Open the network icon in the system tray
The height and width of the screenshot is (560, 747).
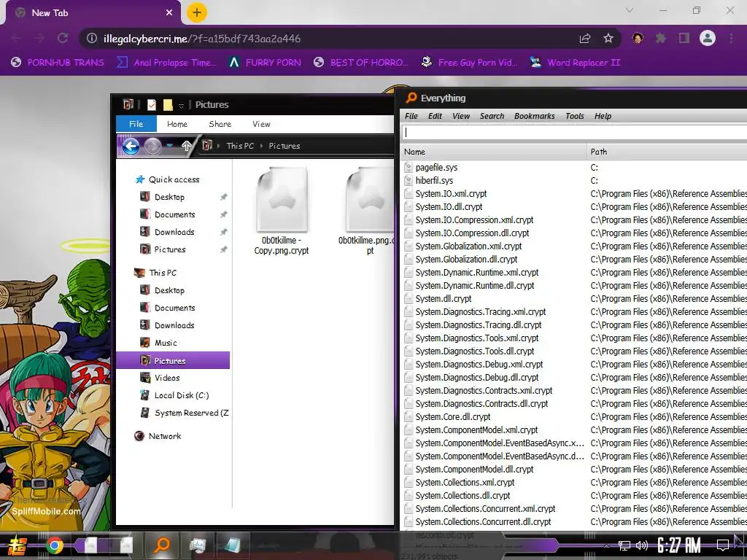tap(624, 545)
